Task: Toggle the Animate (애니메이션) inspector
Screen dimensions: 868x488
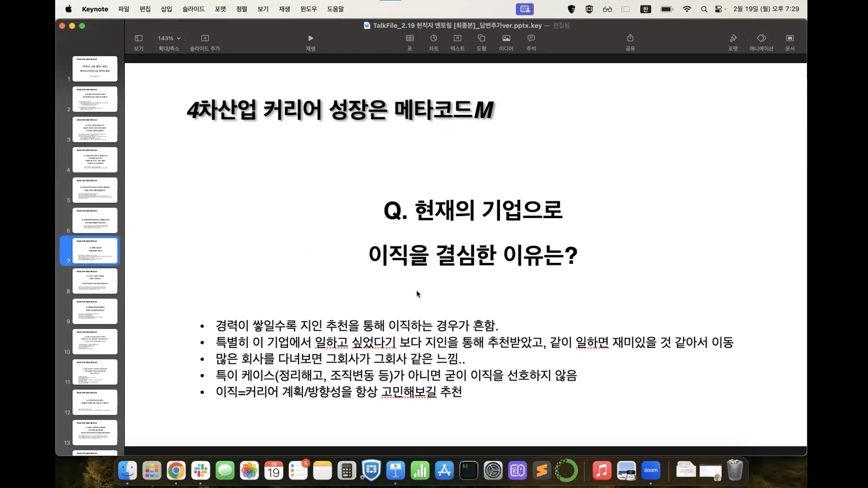Action: click(761, 38)
